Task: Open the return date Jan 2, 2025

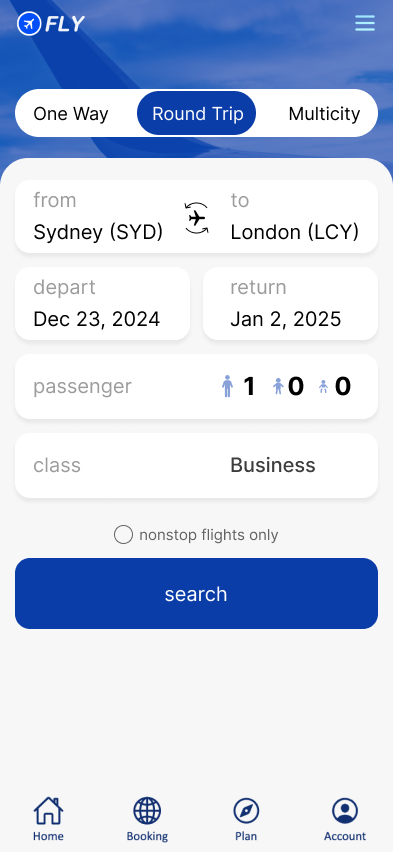Action: coord(290,304)
